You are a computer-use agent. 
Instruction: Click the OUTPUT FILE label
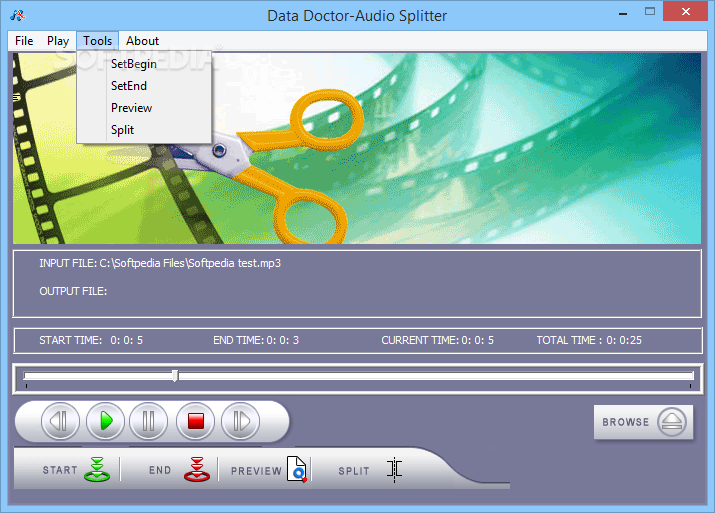[73, 291]
